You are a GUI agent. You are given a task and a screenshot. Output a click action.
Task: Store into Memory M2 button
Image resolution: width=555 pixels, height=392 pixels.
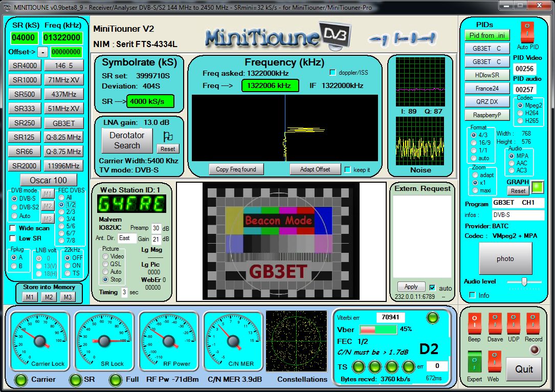49,297
